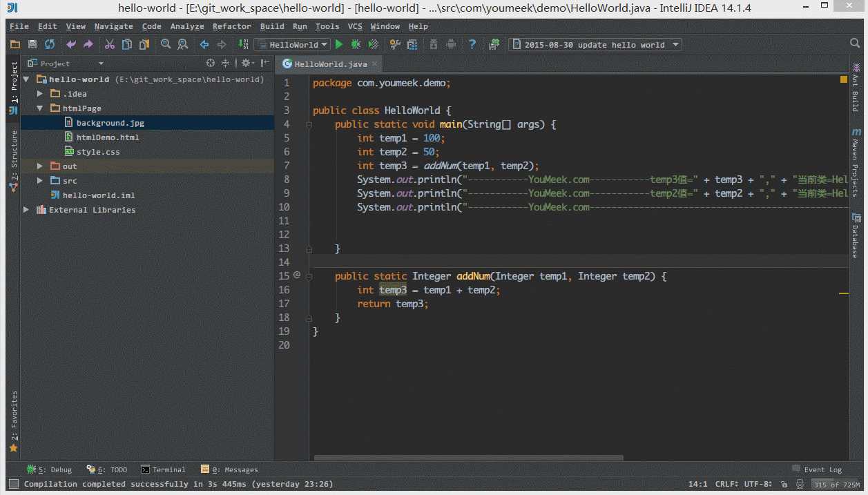868x495 pixels.
Task: Collapse the htmlPage folder
Action: click(x=41, y=108)
